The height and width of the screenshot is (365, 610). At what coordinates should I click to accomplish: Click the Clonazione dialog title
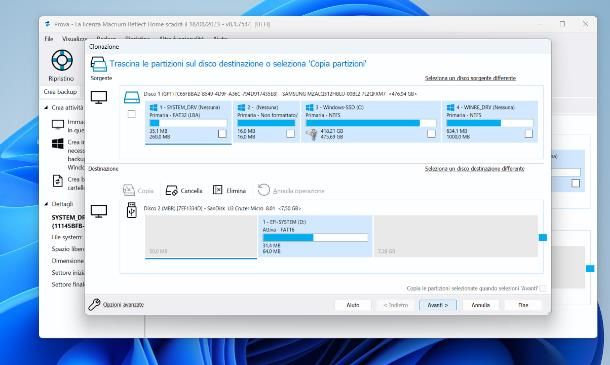pyautogui.click(x=104, y=47)
